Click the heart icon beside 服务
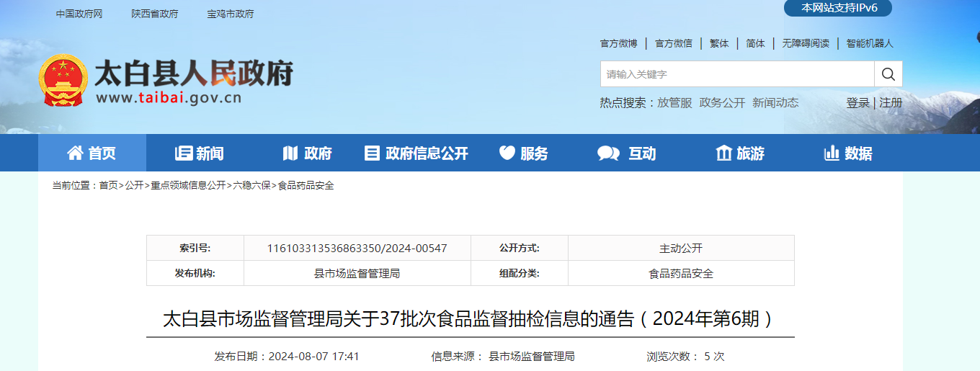This screenshot has height=371, width=980. click(507, 153)
